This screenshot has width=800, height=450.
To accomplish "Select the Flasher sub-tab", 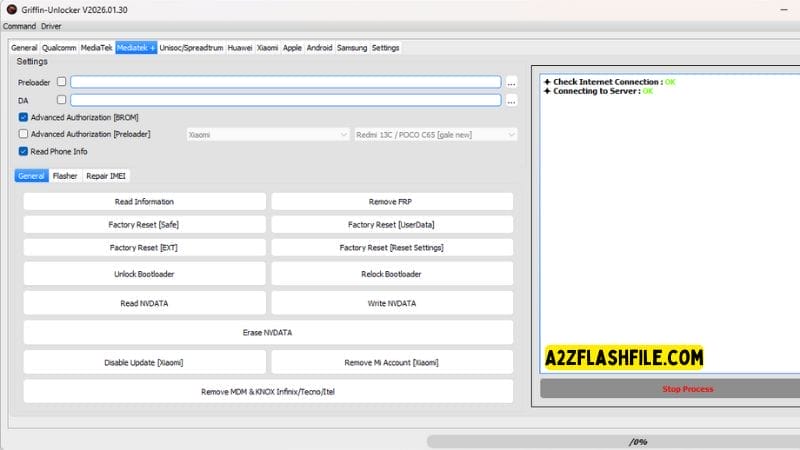I will tap(65, 176).
